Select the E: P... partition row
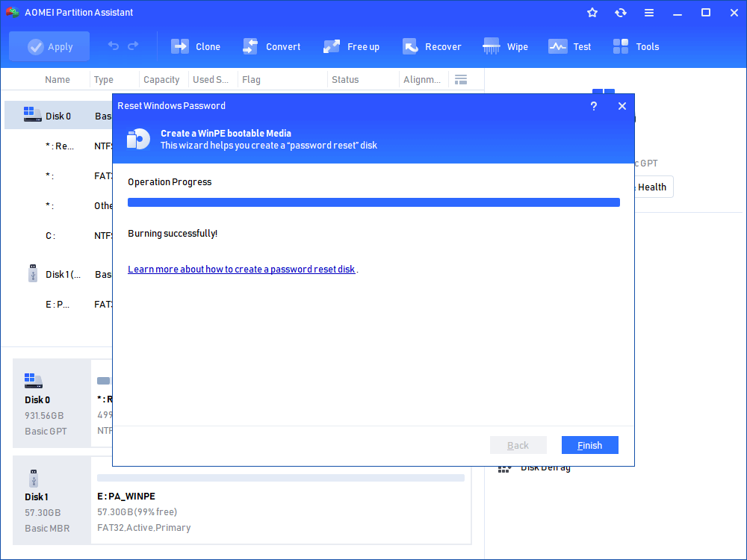 tap(58, 305)
